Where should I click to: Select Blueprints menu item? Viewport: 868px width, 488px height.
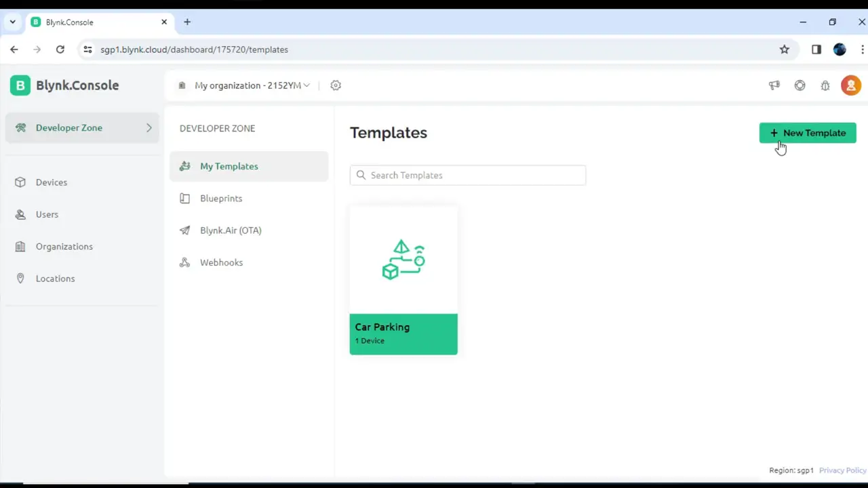[249, 199]
